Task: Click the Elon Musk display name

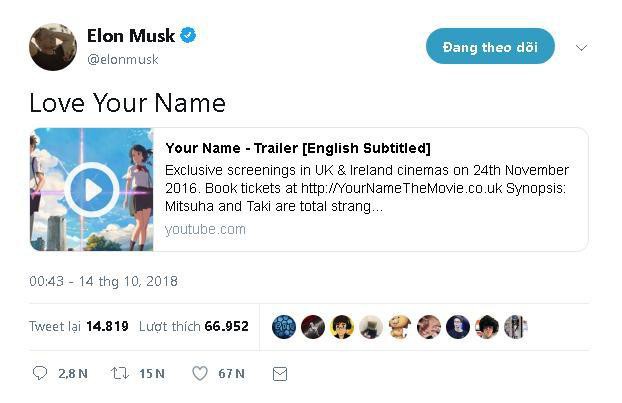Action: (x=131, y=36)
